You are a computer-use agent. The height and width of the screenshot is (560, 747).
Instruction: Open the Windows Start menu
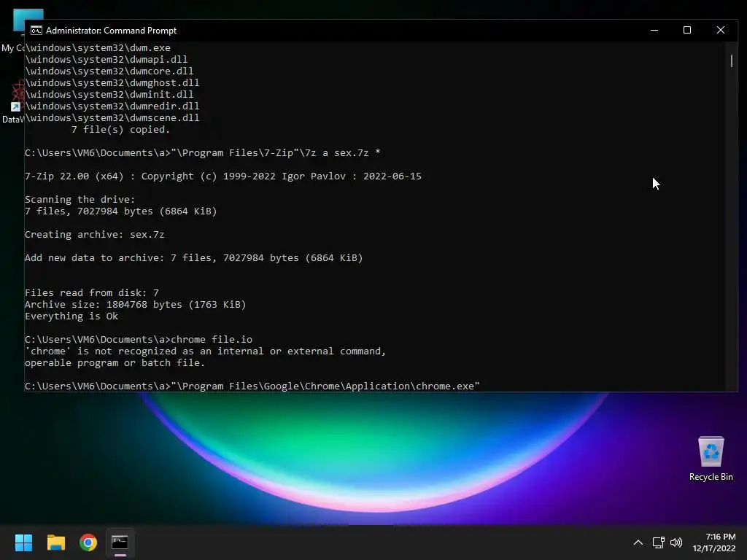coord(23,542)
